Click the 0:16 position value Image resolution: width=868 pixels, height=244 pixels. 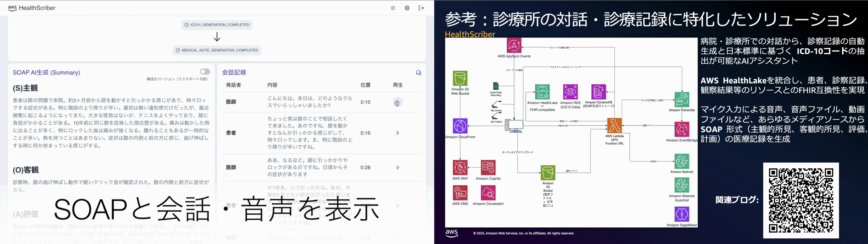366,133
